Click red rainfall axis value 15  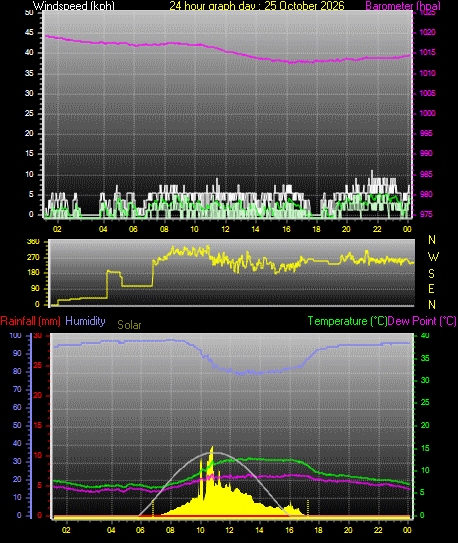coord(38,425)
